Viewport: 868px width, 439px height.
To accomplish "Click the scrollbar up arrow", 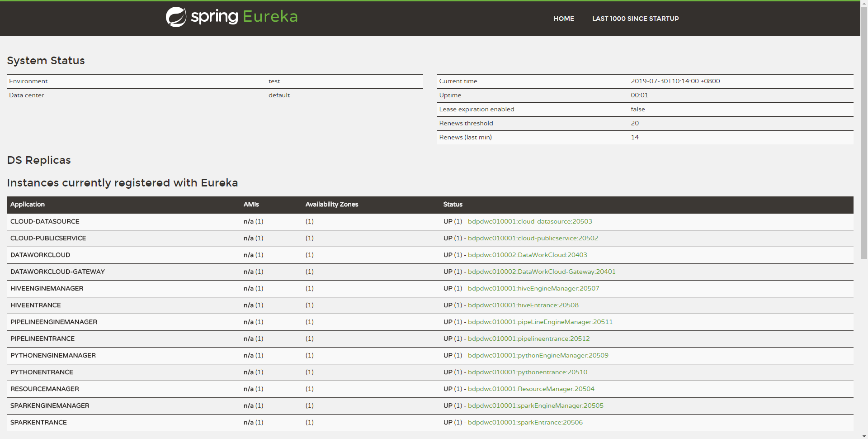I will 864,4.
